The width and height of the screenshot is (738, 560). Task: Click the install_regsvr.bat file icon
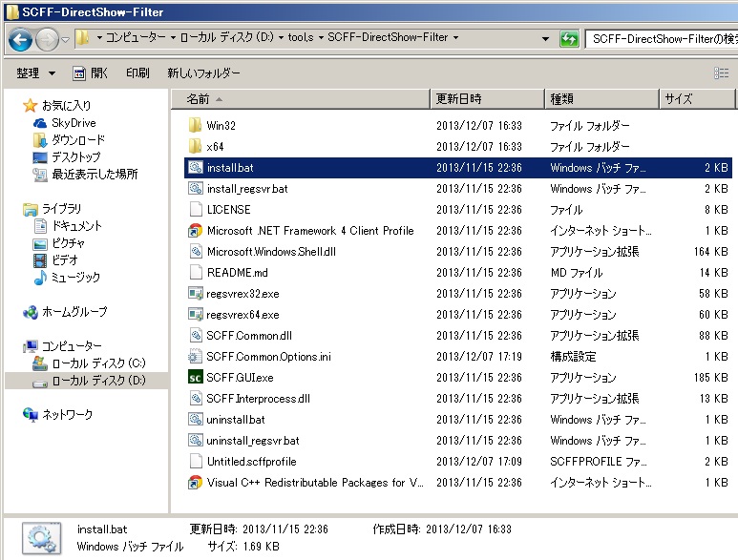195,189
